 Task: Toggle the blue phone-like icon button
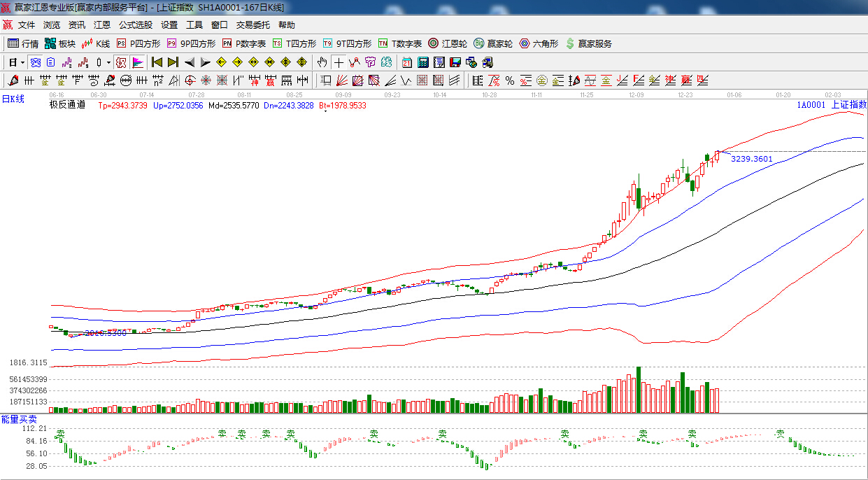34,62
